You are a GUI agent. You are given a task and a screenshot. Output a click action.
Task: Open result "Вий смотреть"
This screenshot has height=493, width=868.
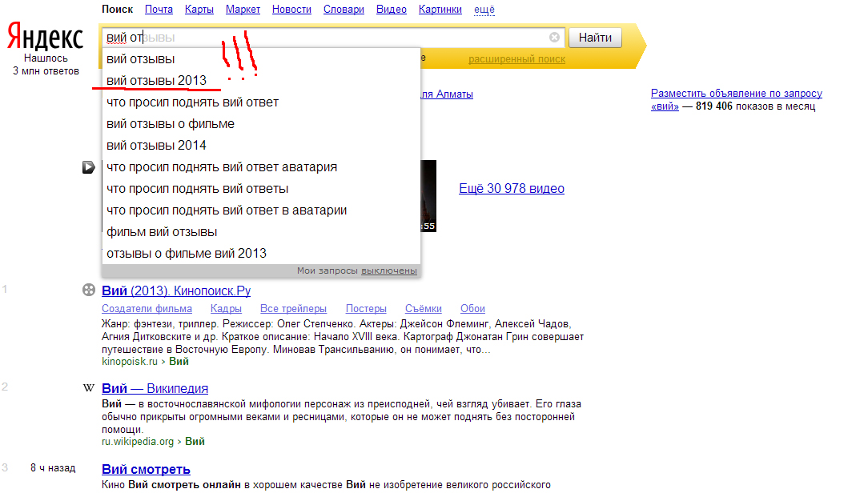147,469
